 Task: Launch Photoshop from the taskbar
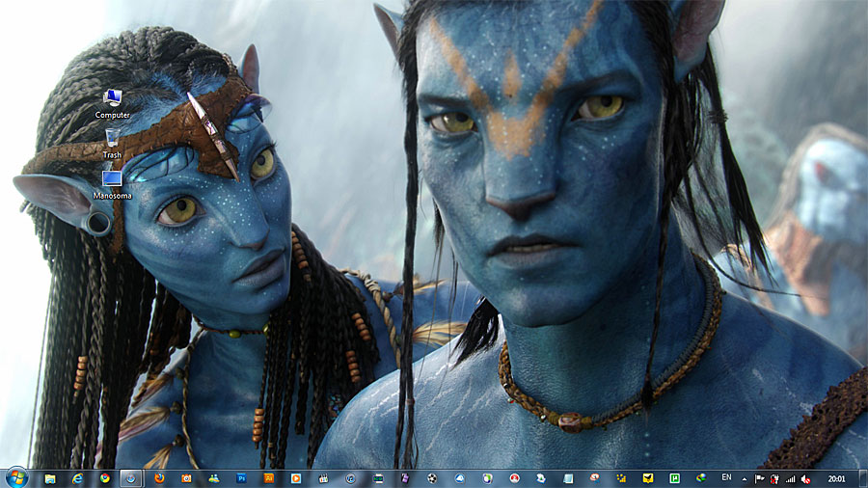pyautogui.click(x=241, y=478)
